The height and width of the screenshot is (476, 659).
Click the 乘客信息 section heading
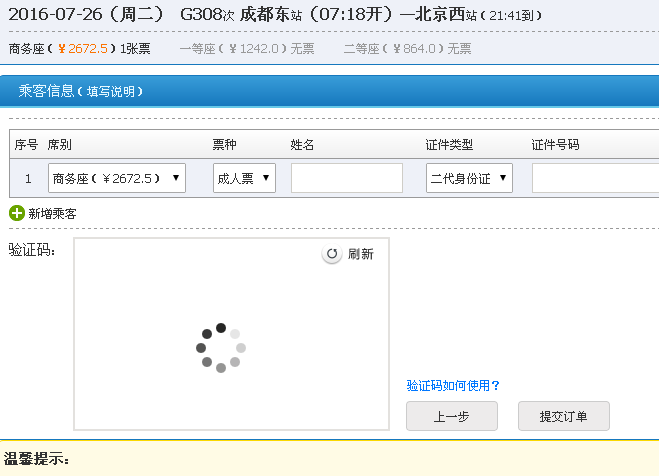tap(46, 91)
